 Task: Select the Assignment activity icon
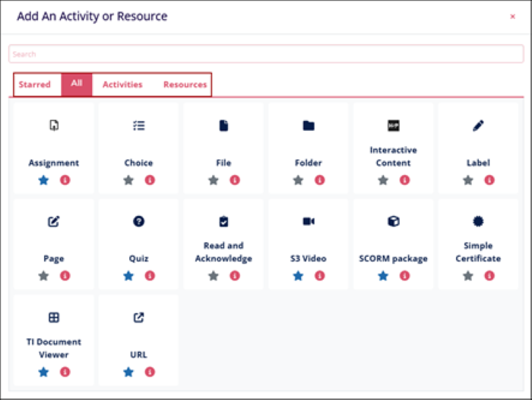[x=53, y=126]
